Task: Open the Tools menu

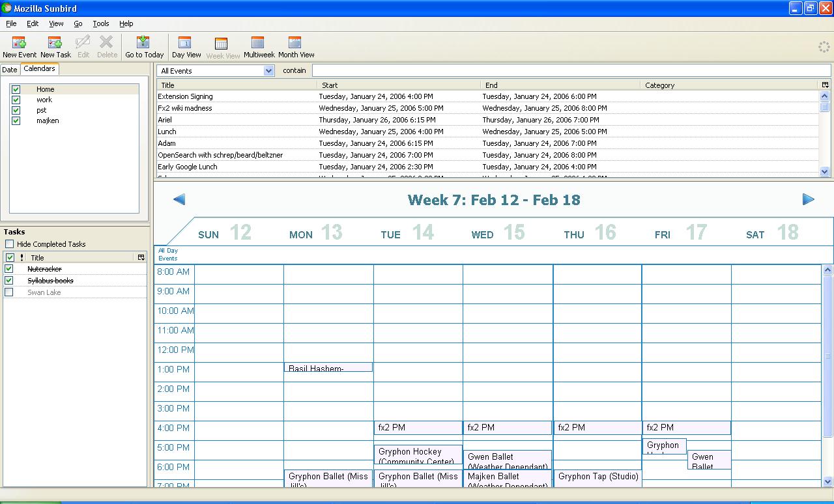Action: [x=100, y=23]
